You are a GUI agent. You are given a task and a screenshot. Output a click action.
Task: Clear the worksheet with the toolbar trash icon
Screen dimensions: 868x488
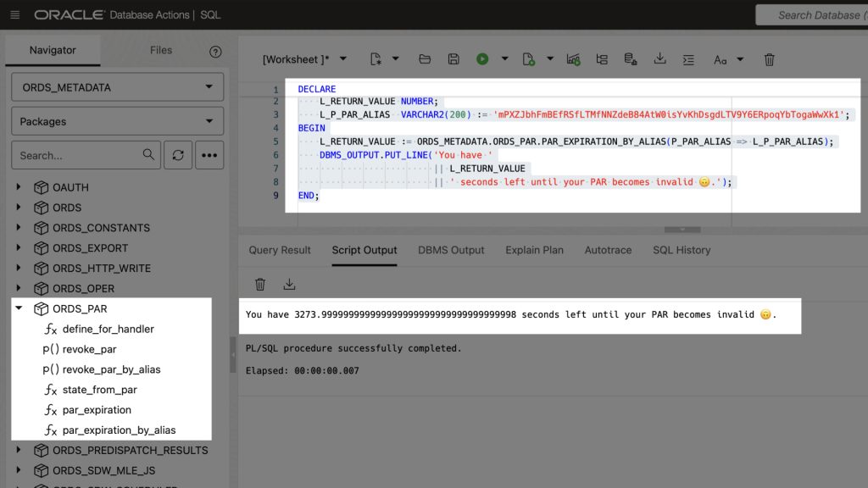770,59
